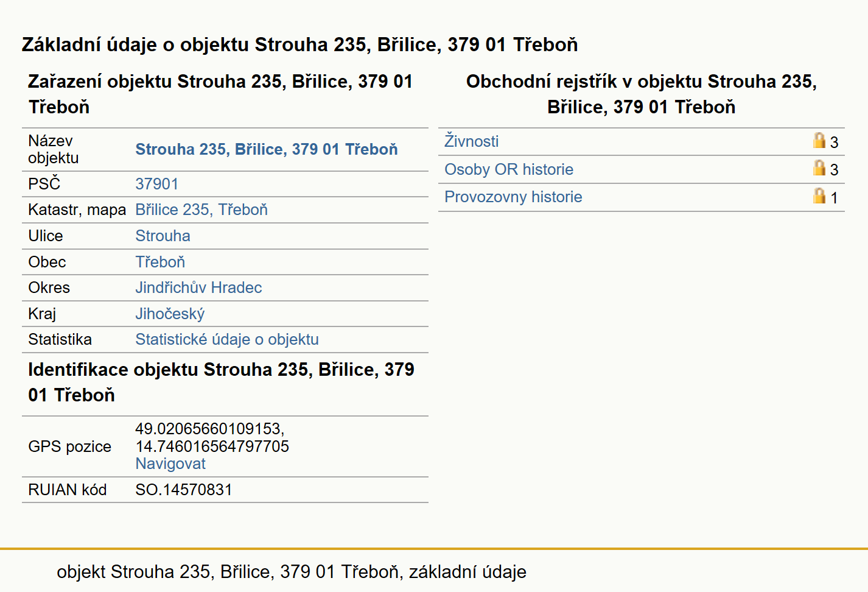Click the Provozovny historie count number 1

[834, 198]
